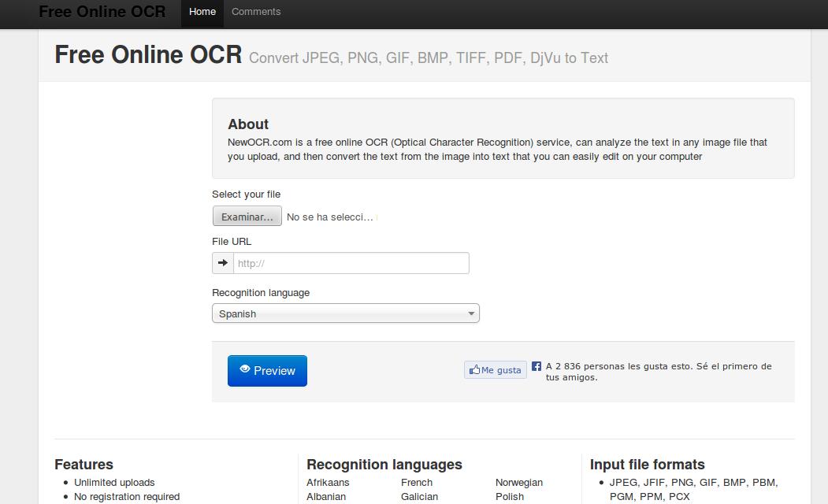This screenshot has height=504, width=828.
Task: Click the Galician language entry
Action: click(419, 496)
